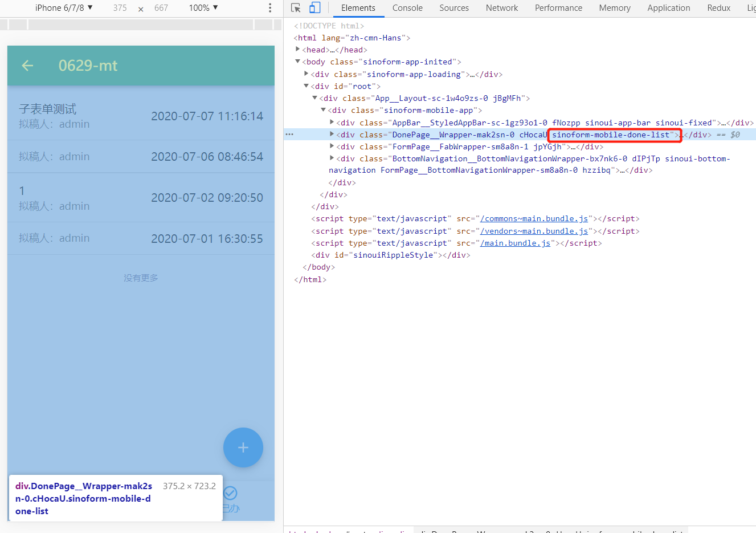This screenshot has width=756, height=533.
Task: Select the closing /body tag line
Action: point(318,267)
